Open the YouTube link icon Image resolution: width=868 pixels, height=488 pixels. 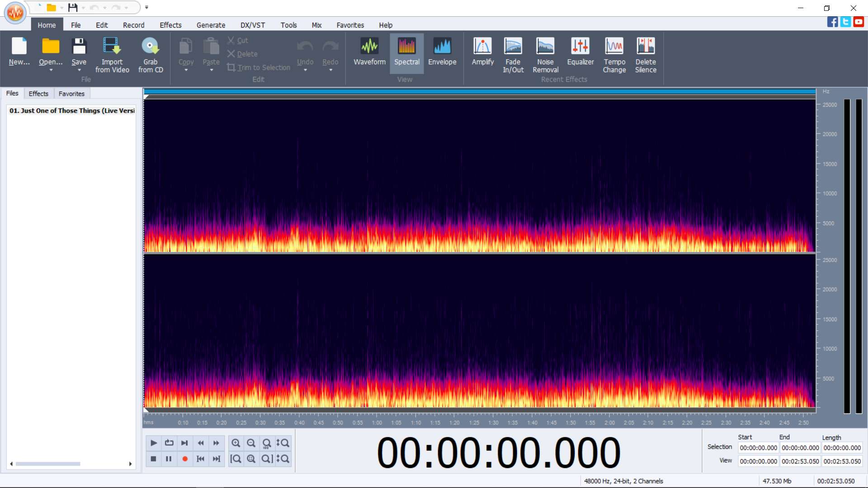[859, 22]
